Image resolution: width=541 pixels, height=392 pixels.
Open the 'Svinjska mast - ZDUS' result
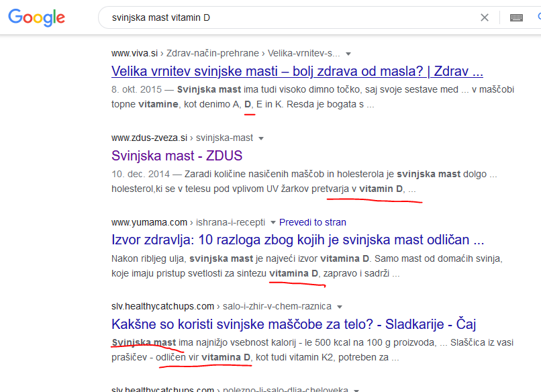(x=177, y=156)
